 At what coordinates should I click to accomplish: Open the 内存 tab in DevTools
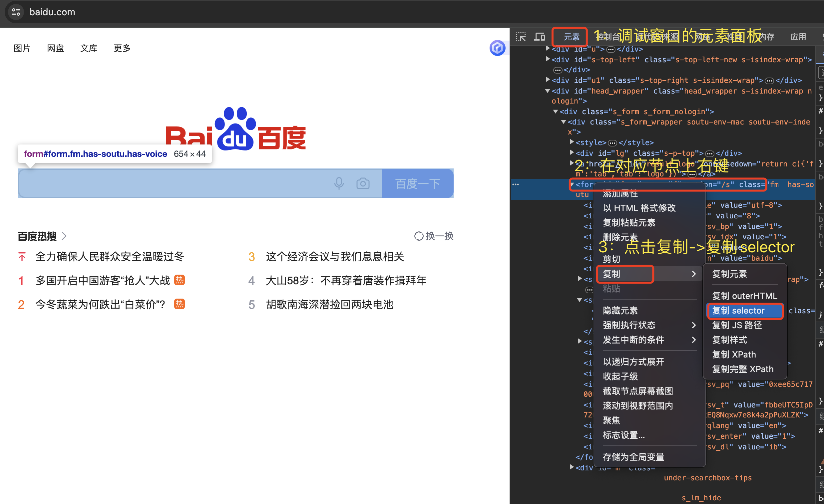pyautogui.click(x=766, y=37)
